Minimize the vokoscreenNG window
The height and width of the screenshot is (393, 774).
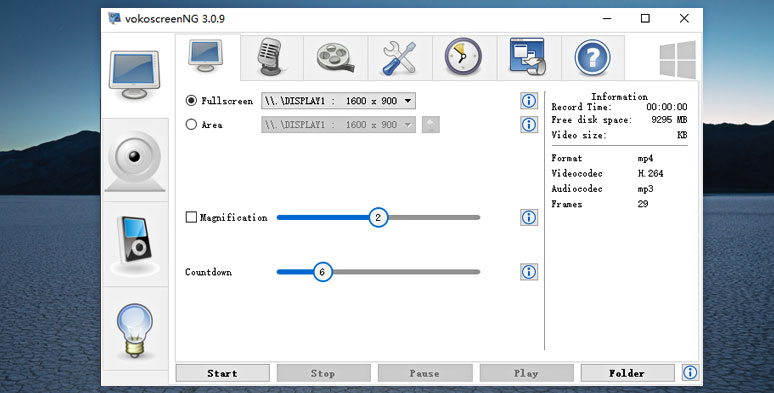coord(607,19)
